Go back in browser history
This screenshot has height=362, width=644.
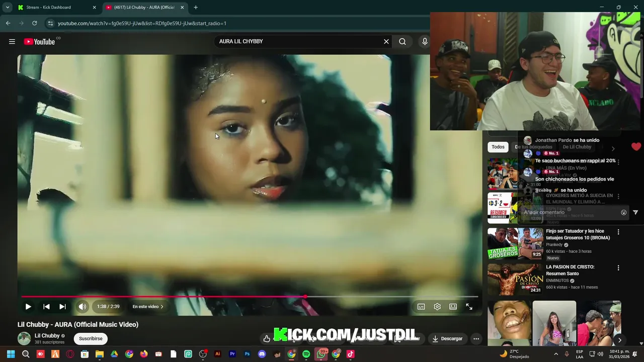coord(8,23)
